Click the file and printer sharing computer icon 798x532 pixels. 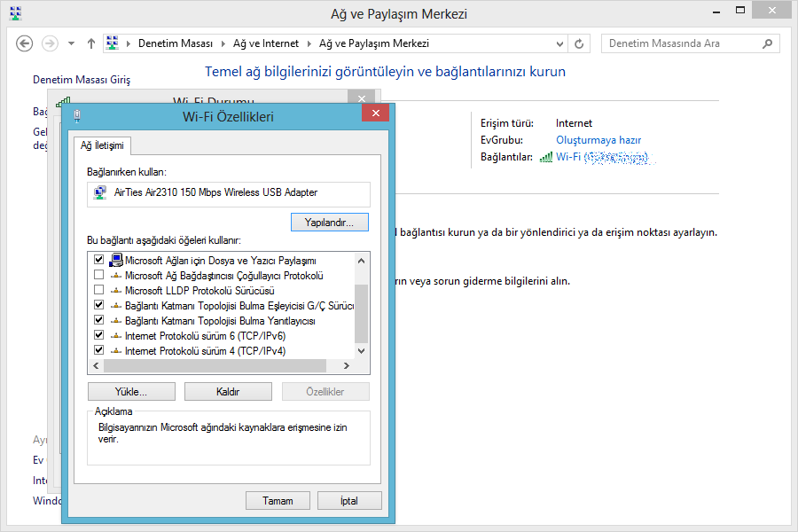[116, 260]
